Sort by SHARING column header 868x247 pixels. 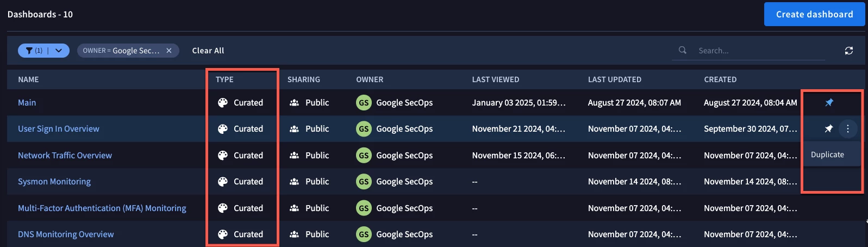[x=304, y=79]
